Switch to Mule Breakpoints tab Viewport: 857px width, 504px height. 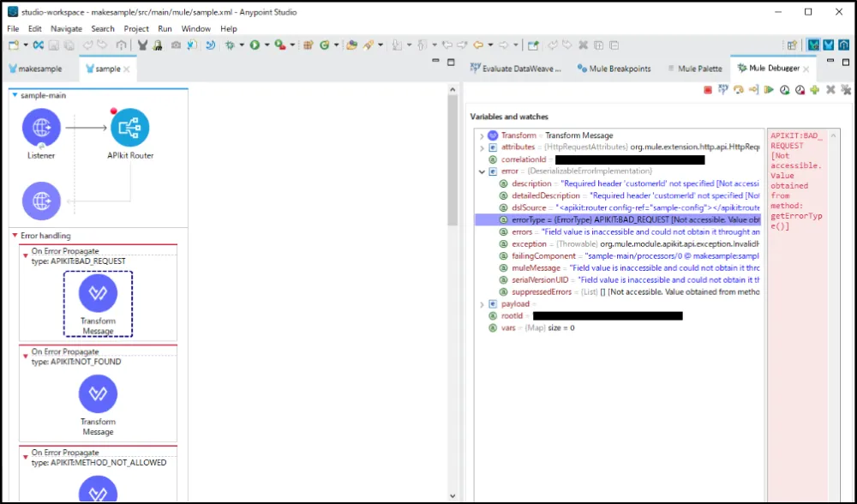[614, 69]
